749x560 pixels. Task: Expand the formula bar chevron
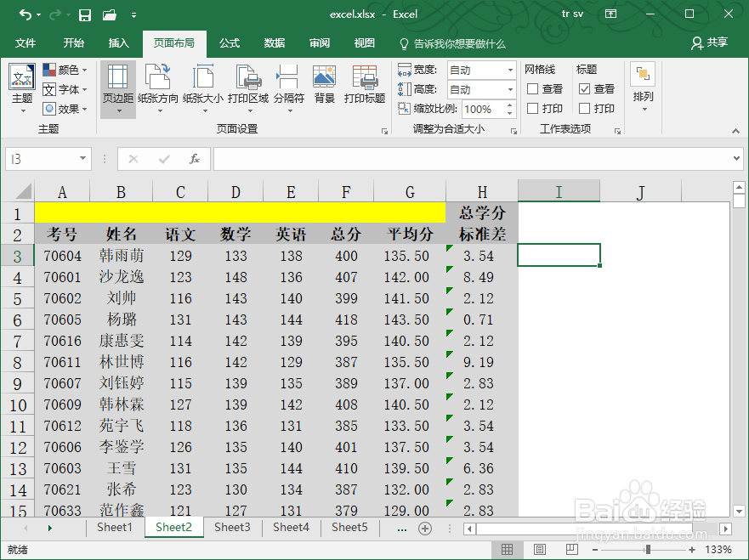click(736, 158)
